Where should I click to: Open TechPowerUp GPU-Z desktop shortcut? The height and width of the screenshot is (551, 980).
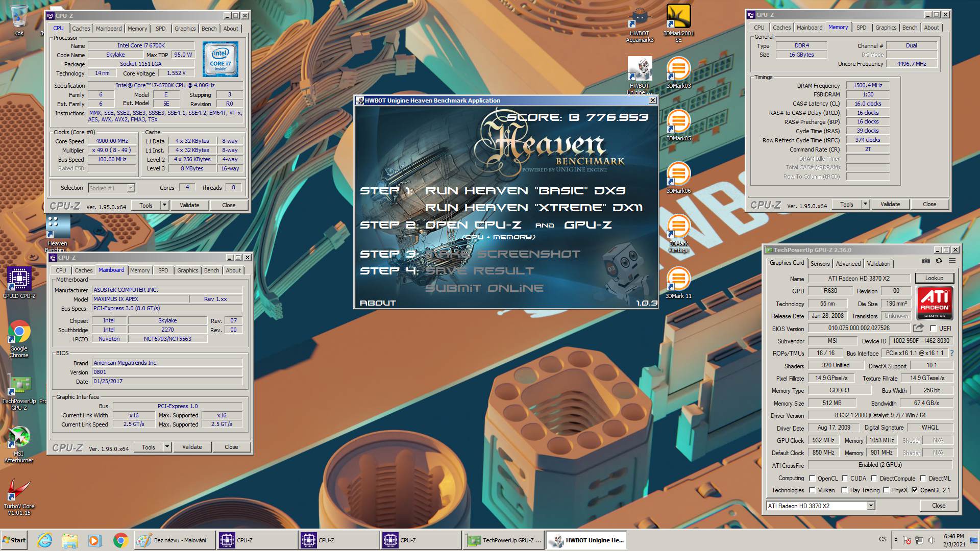pyautogui.click(x=19, y=393)
